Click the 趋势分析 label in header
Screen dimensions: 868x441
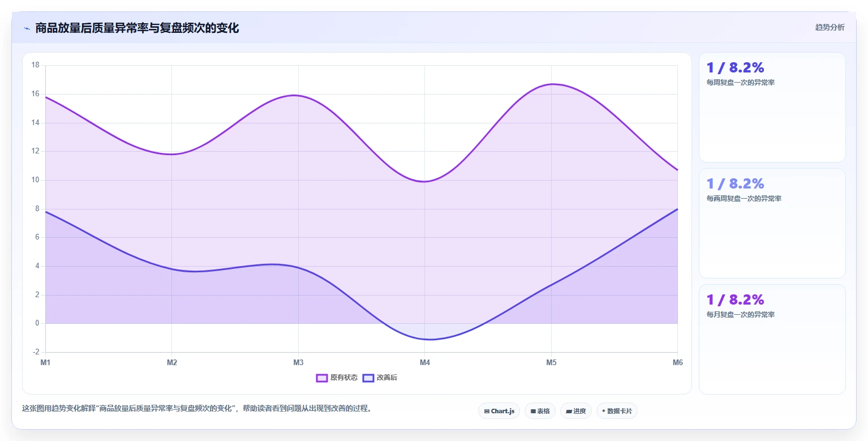click(830, 27)
